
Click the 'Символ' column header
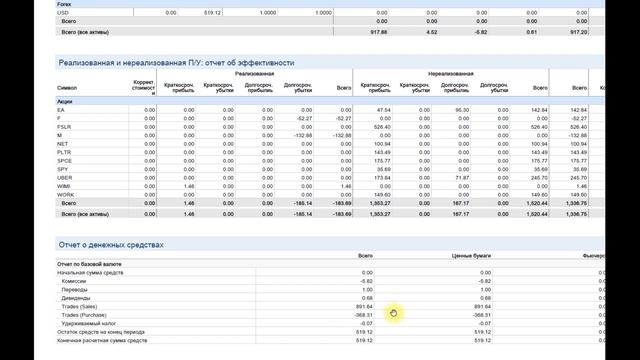pos(67,88)
